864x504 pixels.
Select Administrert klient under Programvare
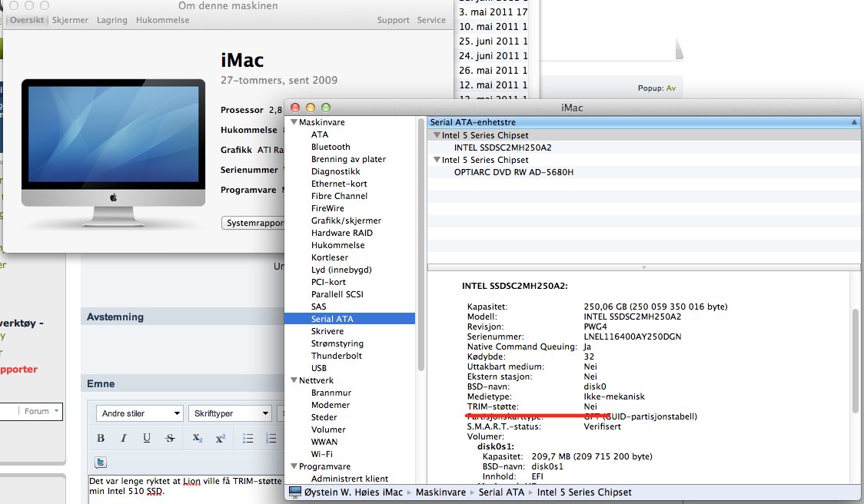349,478
